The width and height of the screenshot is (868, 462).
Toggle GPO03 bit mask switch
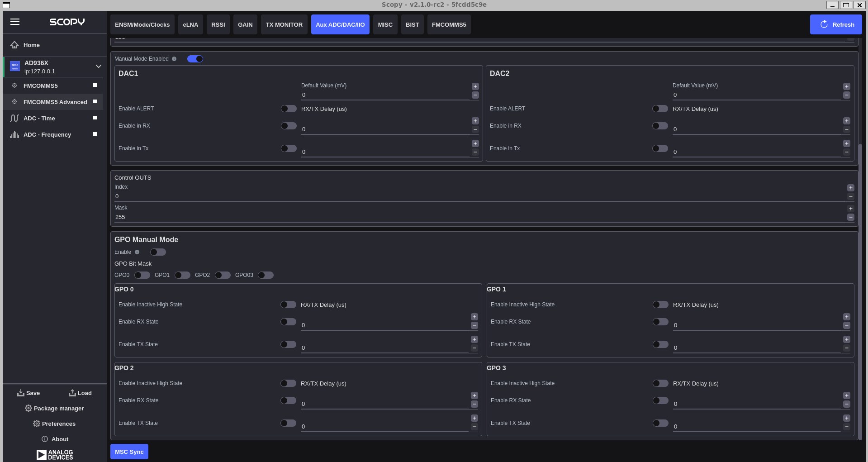pos(266,275)
